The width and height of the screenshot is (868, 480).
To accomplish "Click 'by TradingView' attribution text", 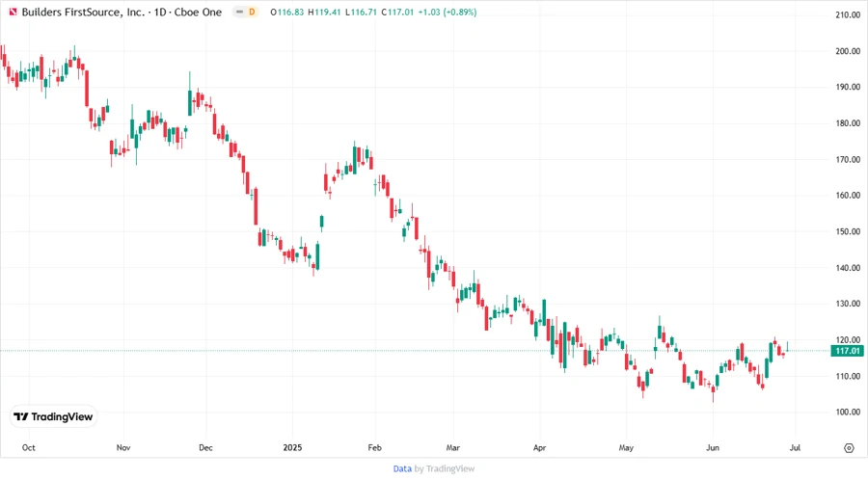I will pyautogui.click(x=445, y=468).
